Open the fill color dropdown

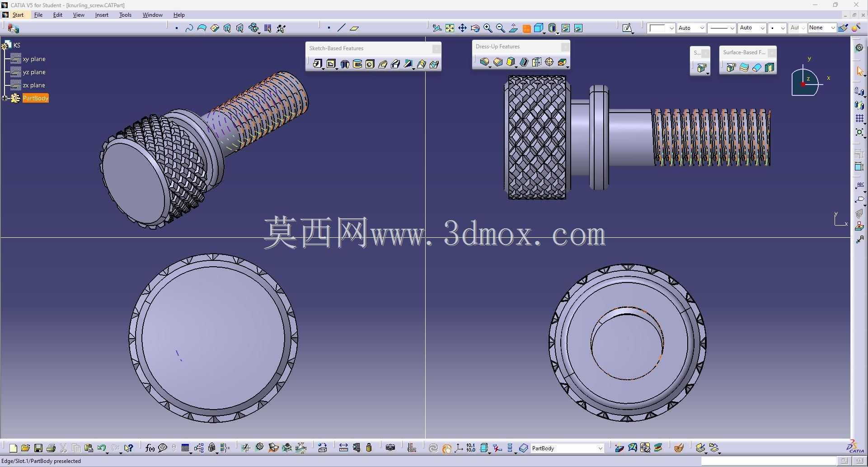pyautogui.click(x=671, y=28)
